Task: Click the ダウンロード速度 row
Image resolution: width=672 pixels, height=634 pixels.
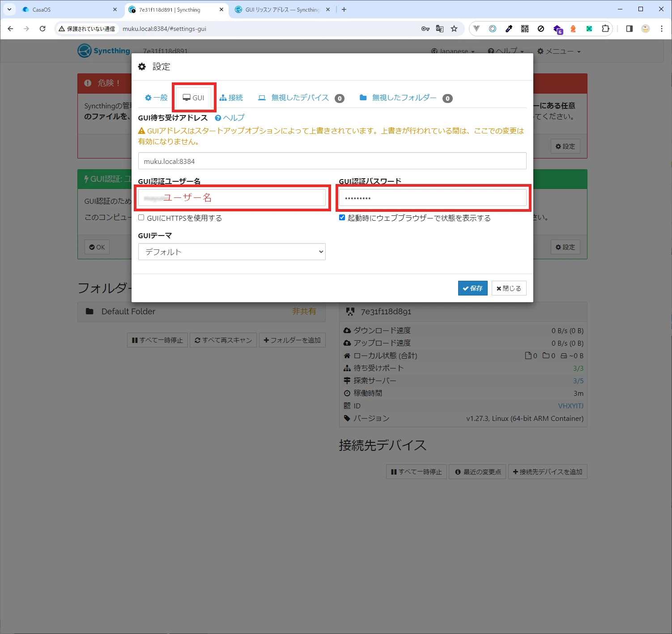Action: coord(463,330)
